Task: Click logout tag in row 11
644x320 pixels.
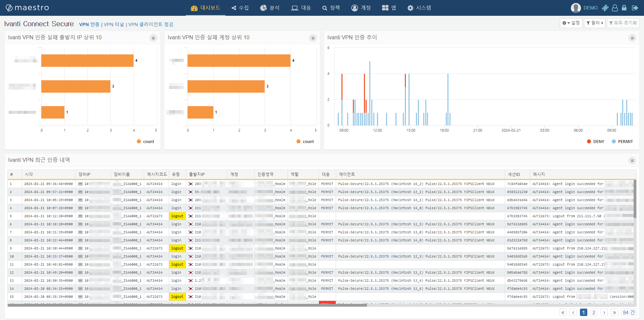Action: coord(177,265)
